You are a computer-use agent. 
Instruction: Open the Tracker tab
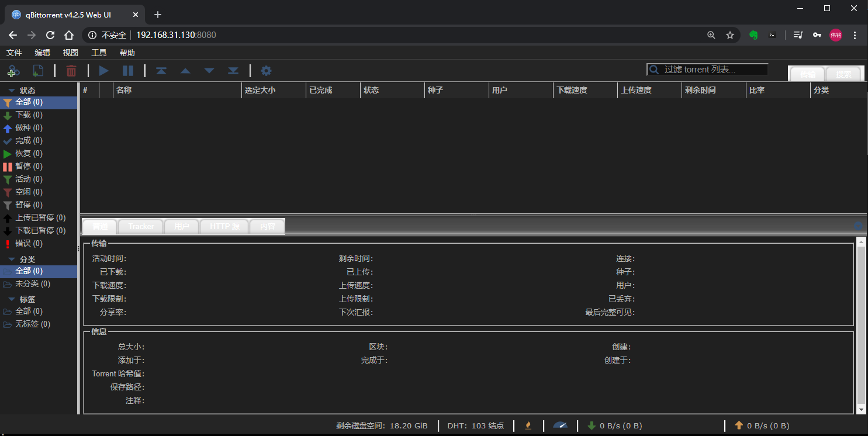tap(141, 226)
